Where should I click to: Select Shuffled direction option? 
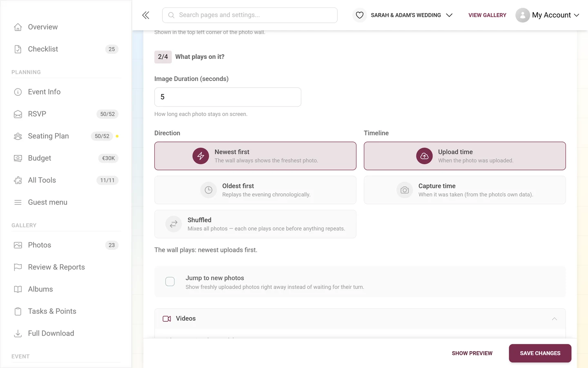tap(255, 224)
